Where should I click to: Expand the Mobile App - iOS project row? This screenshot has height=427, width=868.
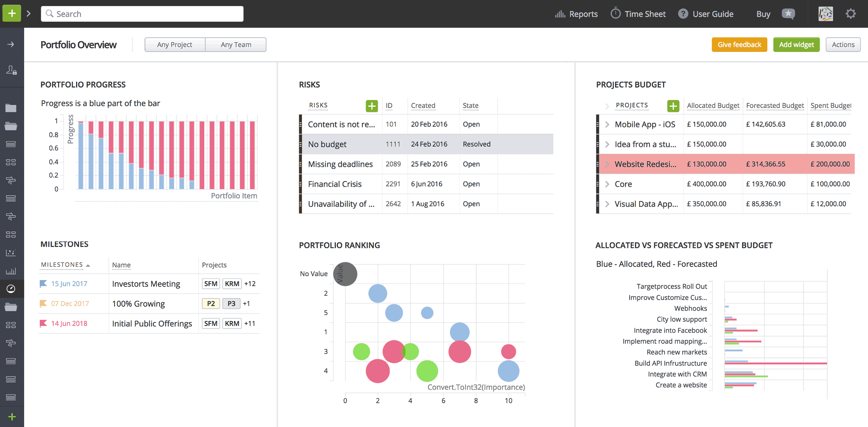(606, 124)
